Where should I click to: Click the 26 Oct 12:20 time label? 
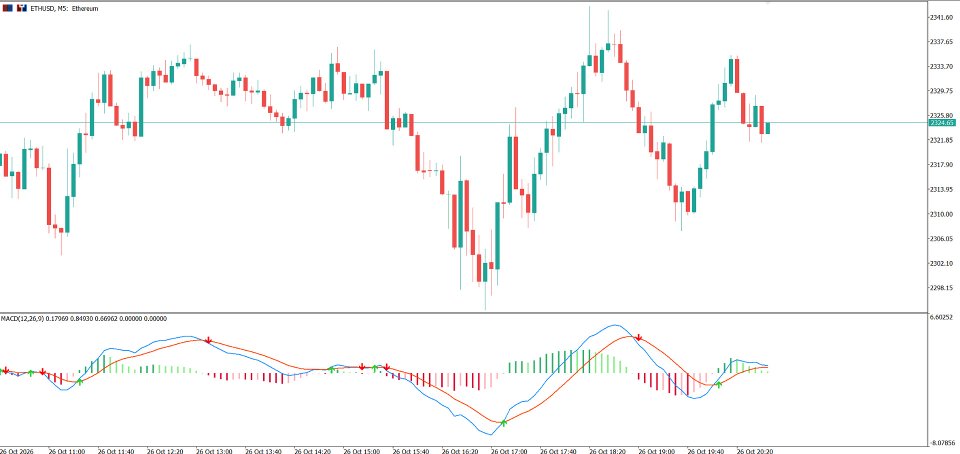pyautogui.click(x=165, y=451)
